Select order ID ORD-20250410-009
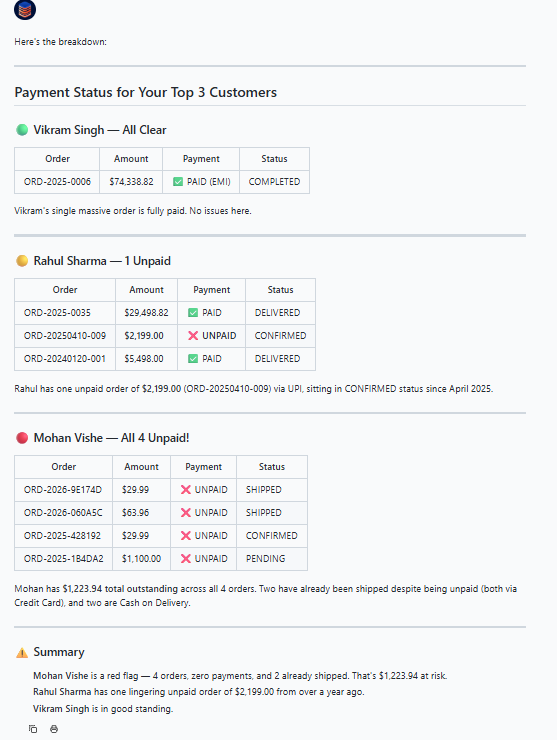557x740 pixels. (x=65, y=336)
